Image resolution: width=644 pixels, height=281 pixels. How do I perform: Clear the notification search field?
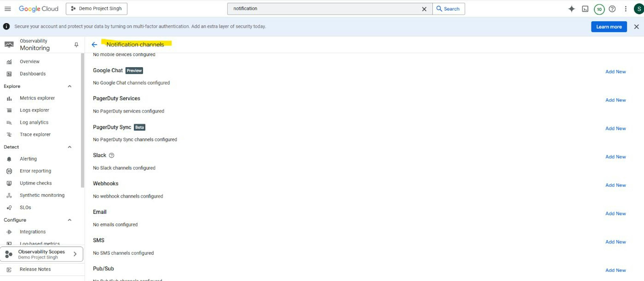click(x=424, y=9)
